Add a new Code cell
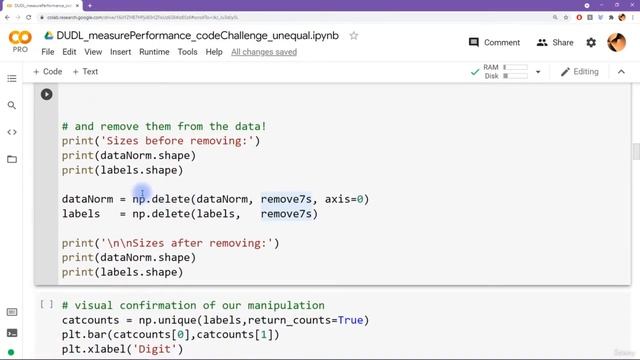 (47, 71)
